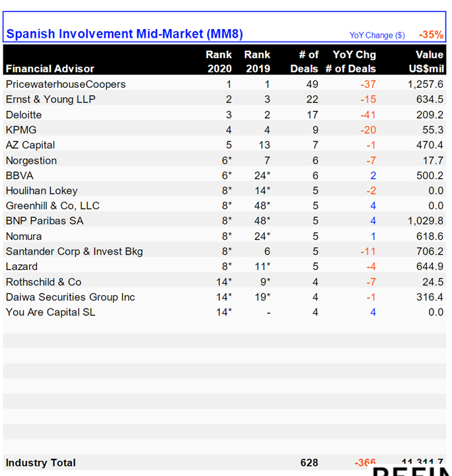Click Deloitte YoY change -41

click(368, 115)
